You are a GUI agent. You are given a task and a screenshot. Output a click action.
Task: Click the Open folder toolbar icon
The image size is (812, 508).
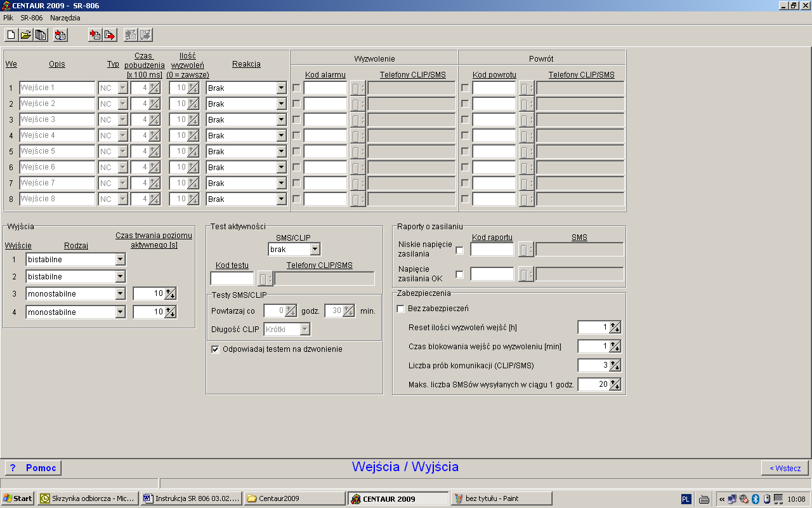(x=26, y=35)
